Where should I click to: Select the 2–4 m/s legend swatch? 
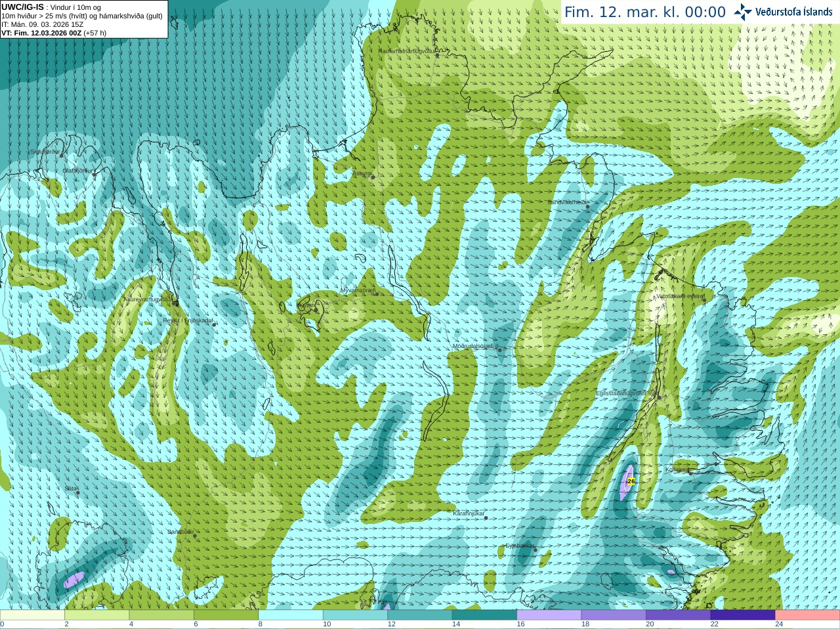coord(97,615)
